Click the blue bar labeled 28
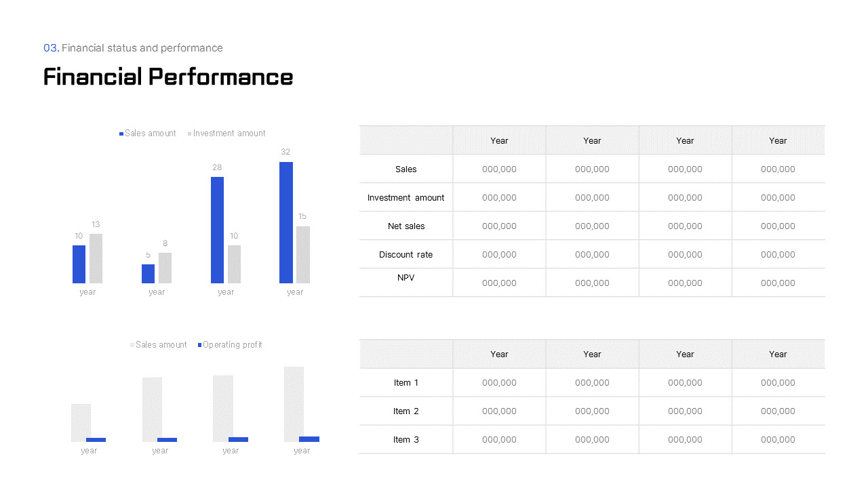Viewport: 868px width, 488px height. tap(217, 230)
